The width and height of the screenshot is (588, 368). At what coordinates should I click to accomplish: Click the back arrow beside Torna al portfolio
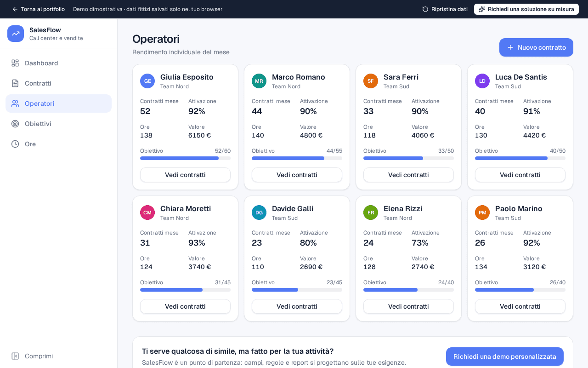[x=15, y=9]
